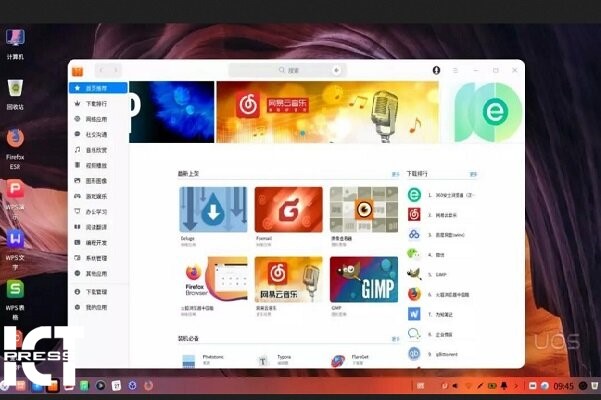The width and height of the screenshot is (601, 400).
Task: Open Firefox ESR desktop shortcut
Action: click(15, 139)
